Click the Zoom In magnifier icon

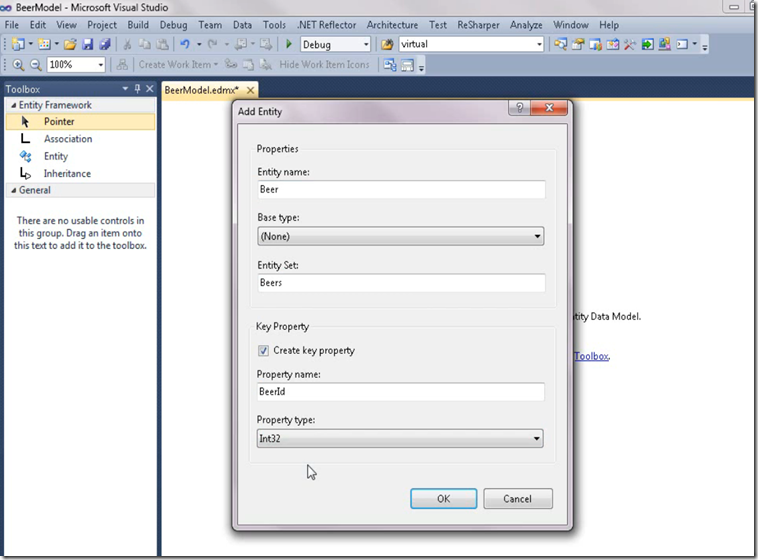[18, 65]
